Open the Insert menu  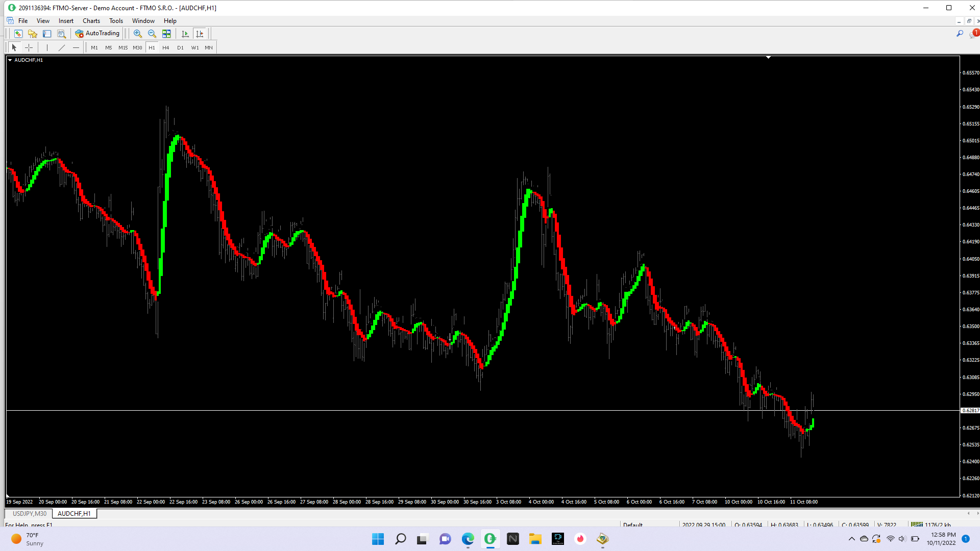click(66, 21)
